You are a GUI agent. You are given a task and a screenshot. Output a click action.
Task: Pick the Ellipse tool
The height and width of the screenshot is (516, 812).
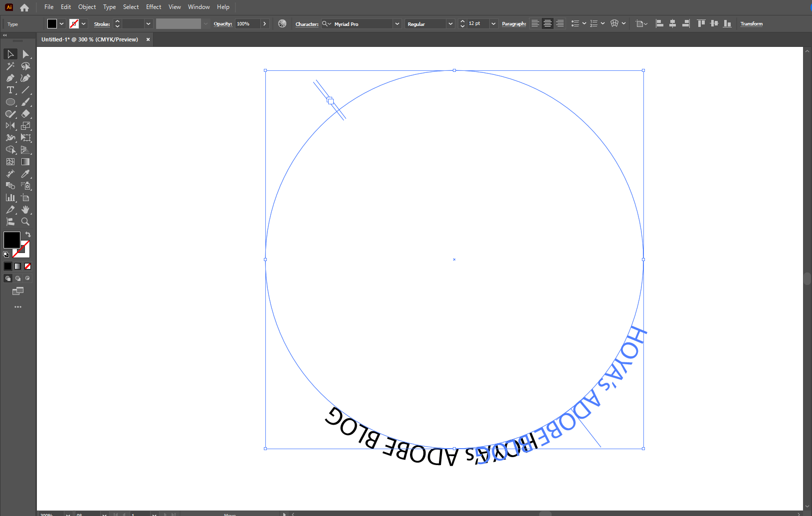click(x=10, y=102)
